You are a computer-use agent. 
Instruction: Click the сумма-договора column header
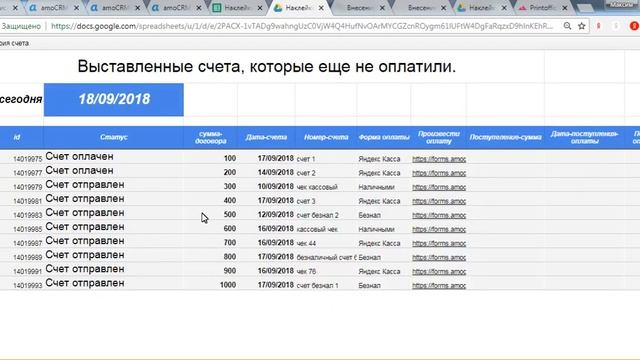pos(211,137)
